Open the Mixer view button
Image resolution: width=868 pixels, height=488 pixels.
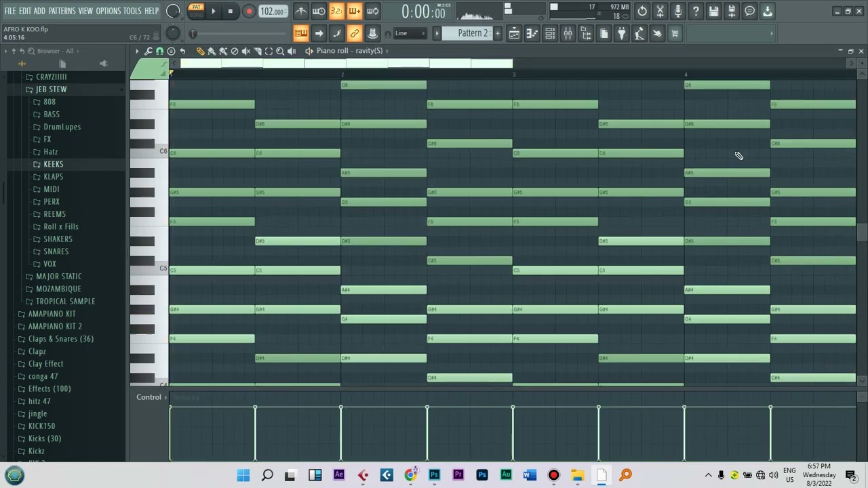pyautogui.click(x=568, y=33)
